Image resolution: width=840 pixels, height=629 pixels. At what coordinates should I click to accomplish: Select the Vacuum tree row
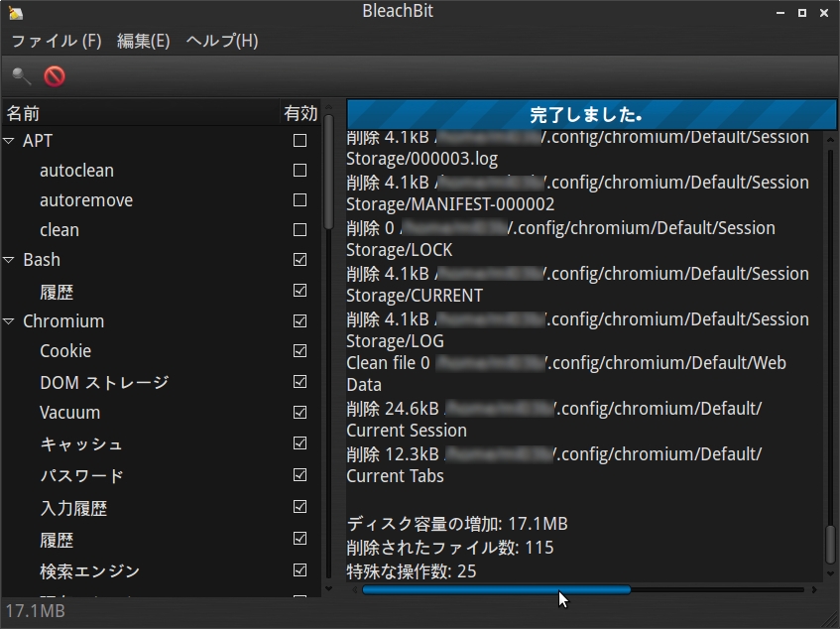(x=161, y=413)
